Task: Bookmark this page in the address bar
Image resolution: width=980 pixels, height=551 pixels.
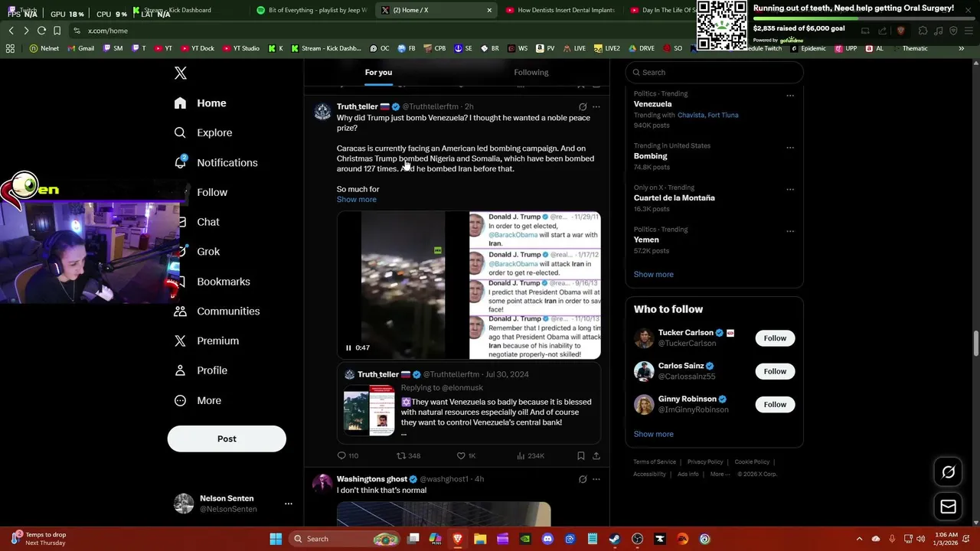Action: point(57,31)
